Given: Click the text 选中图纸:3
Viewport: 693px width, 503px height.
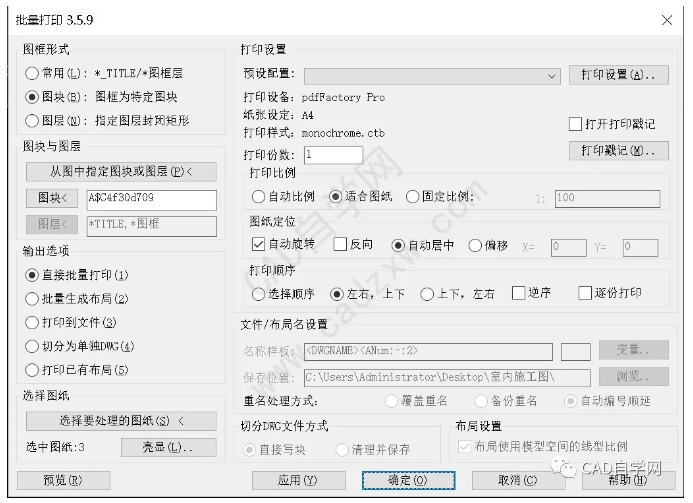Looking at the screenshot, I should point(55,447).
